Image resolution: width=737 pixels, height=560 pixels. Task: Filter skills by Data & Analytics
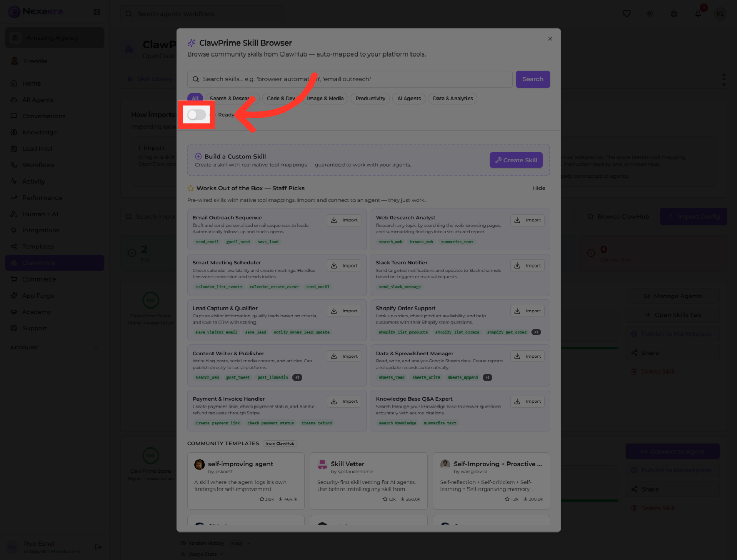[x=453, y=99]
